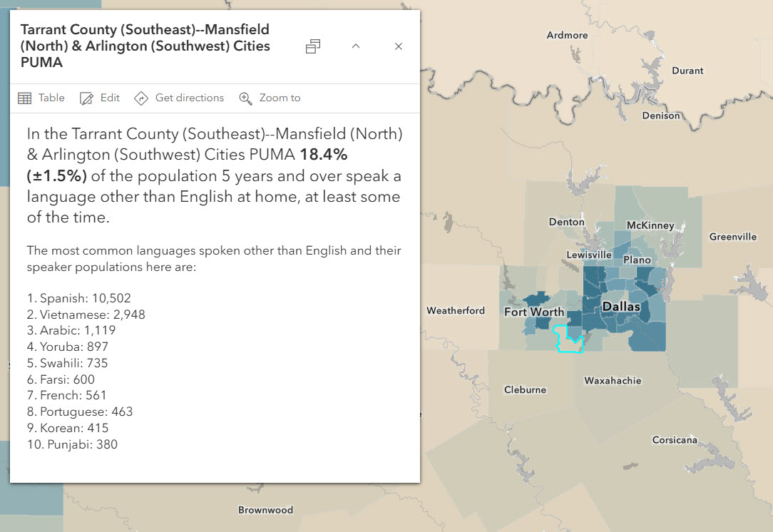Open the Table action
The image size is (773, 532).
click(x=51, y=98)
